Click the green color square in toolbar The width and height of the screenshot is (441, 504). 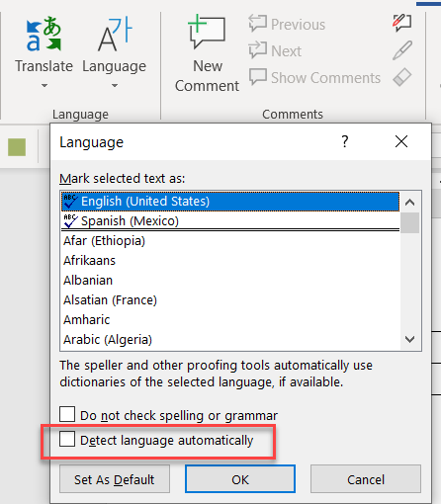point(17,147)
